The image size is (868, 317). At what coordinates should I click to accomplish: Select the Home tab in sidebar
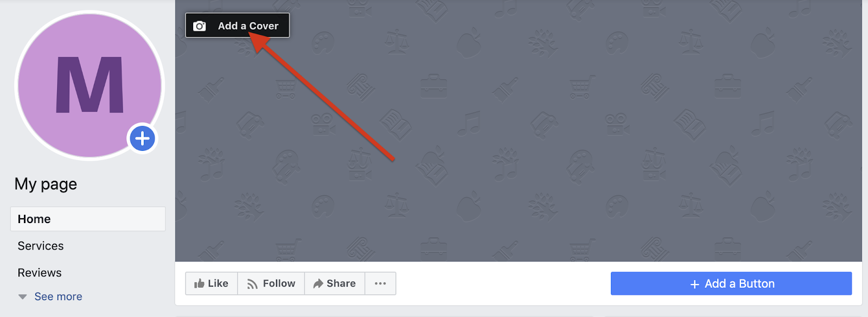click(x=88, y=219)
